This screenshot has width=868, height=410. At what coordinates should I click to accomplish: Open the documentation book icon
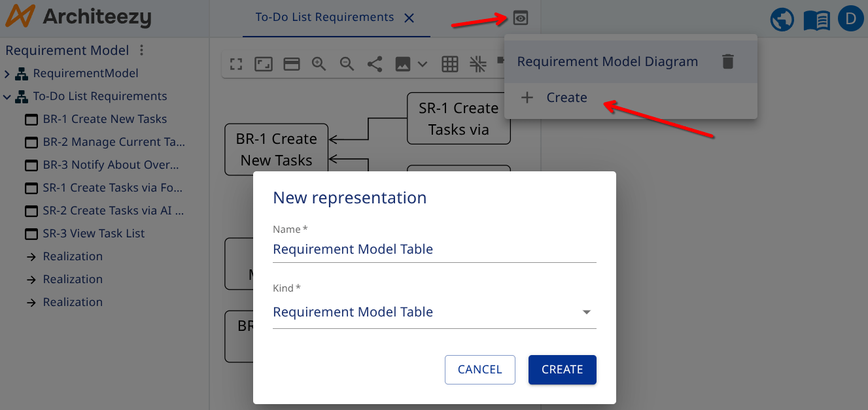(x=816, y=19)
